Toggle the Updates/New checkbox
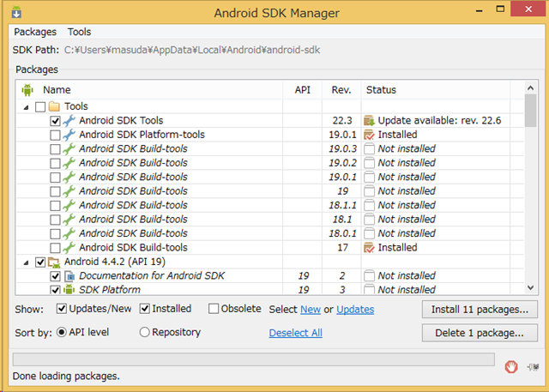549x392 pixels. point(62,309)
